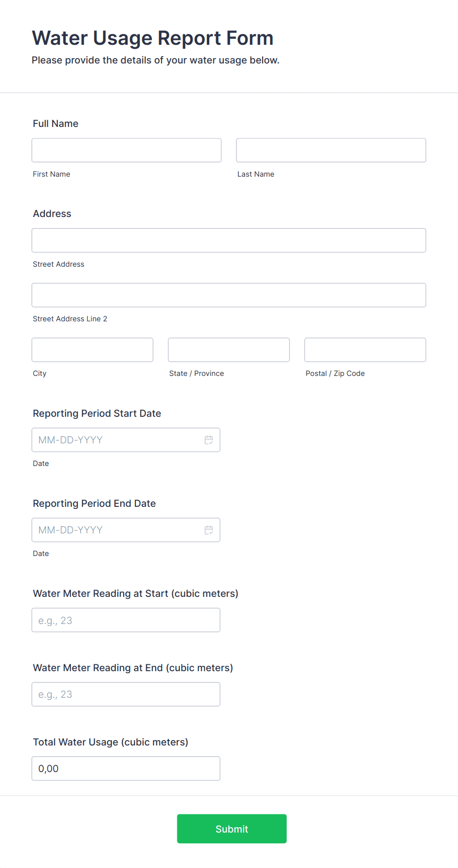The image size is (458, 868).
Task: Select the Street Address field
Action: 229,240
